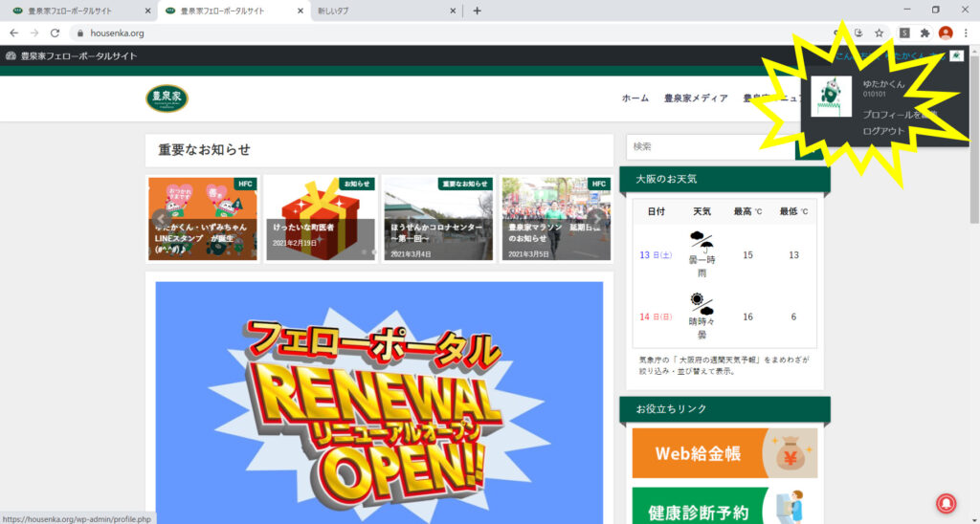
Task: Open the 豊泉家メディア menu item
Action: (696, 98)
